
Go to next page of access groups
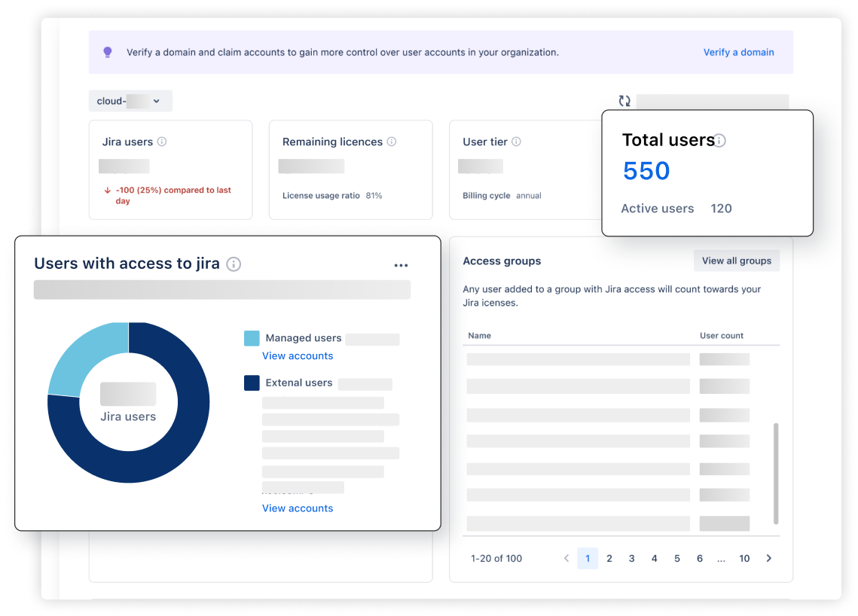(x=768, y=558)
